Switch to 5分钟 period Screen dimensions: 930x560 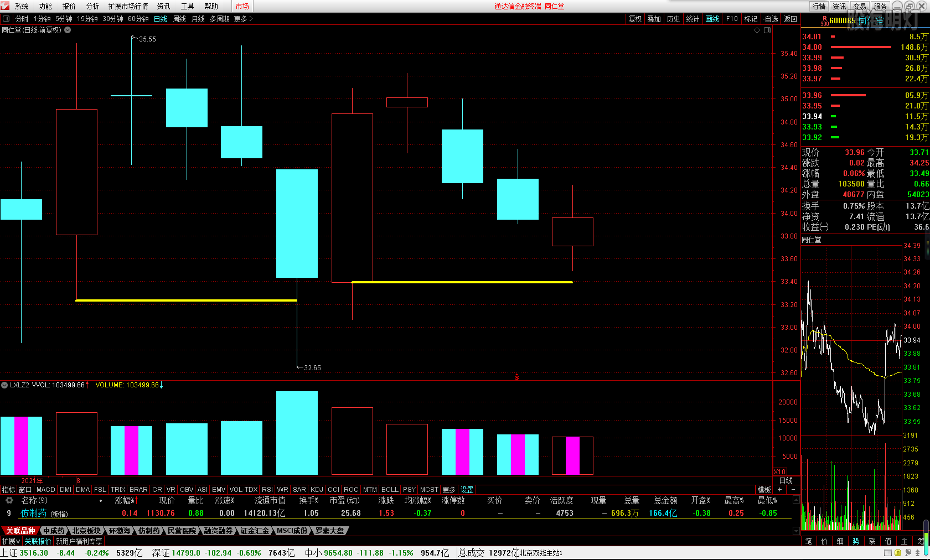click(64, 19)
